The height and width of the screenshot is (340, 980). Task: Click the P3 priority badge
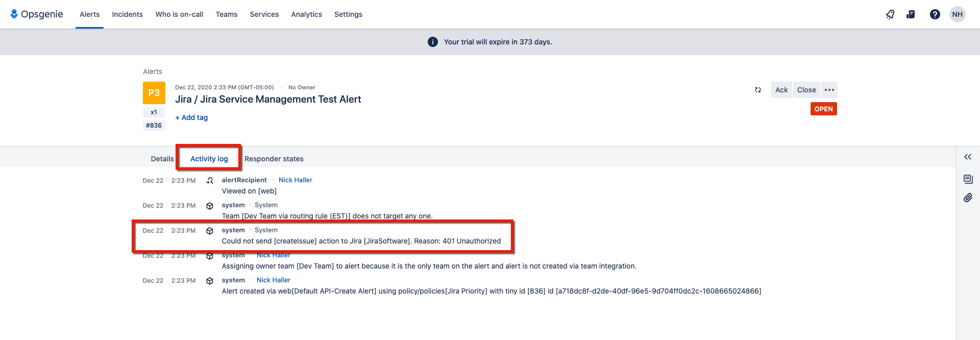pyautogui.click(x=154, y=93)
